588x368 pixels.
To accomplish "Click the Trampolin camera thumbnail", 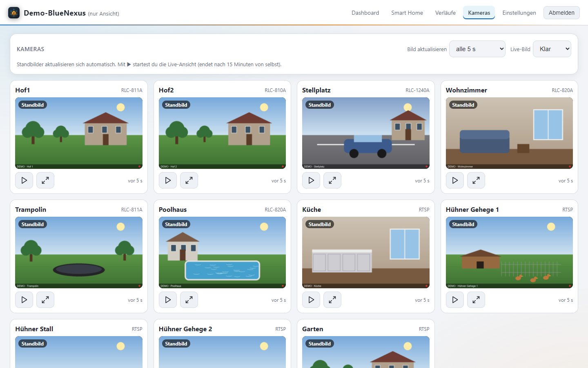I will [x=79, y=252].
